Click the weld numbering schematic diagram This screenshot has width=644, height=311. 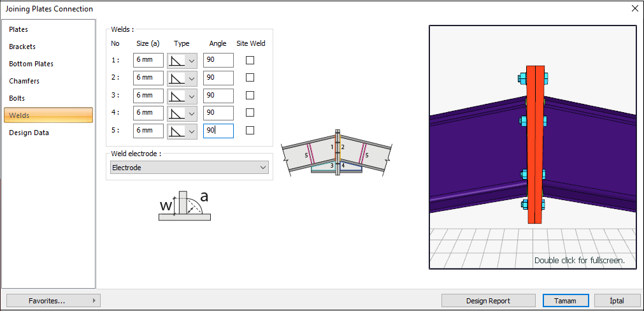[336, 153]
